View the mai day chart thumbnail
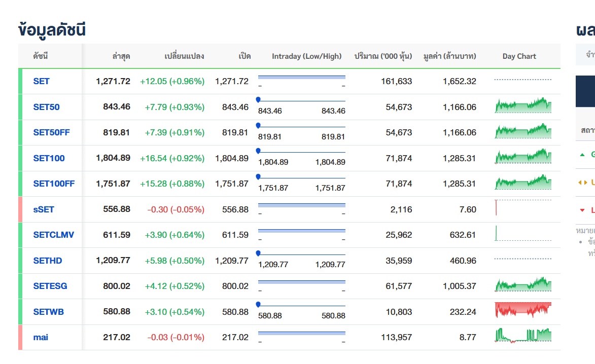 [x=522, y=336]
